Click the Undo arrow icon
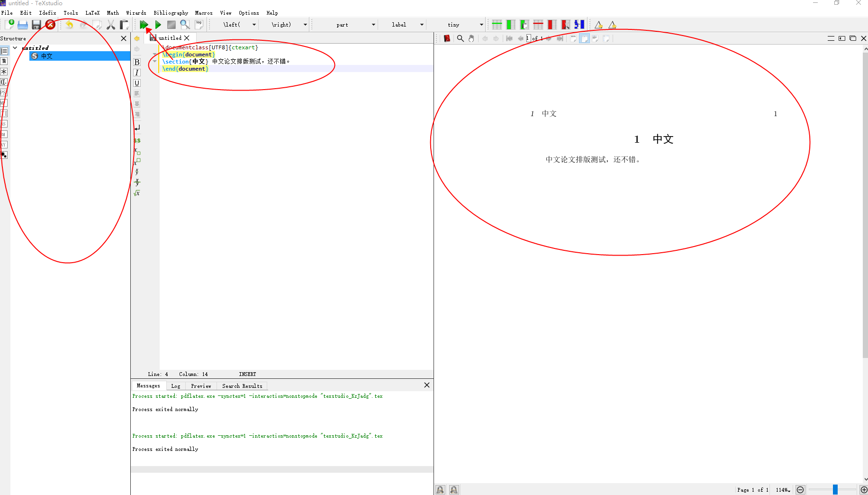The height and width of the screenshot is (495, 868). coord(69,25)
